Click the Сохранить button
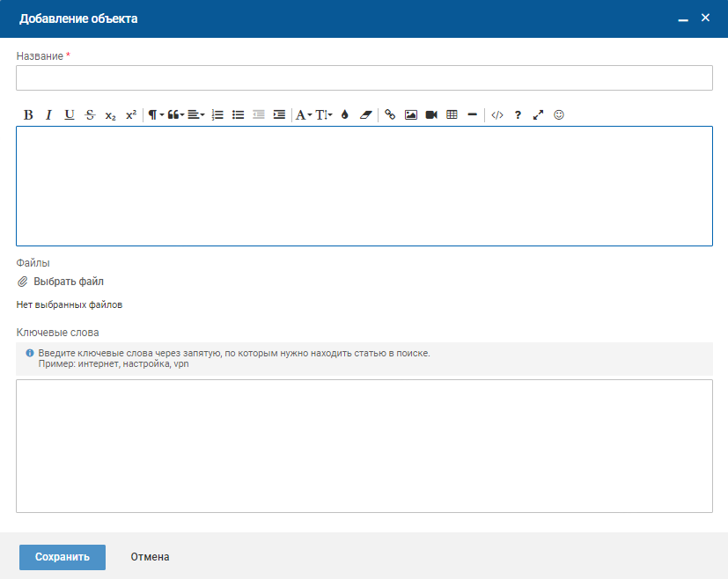Image resolution: width=728 pixels, height=579 pixels. pyautogui.click(x=63, y=557)
